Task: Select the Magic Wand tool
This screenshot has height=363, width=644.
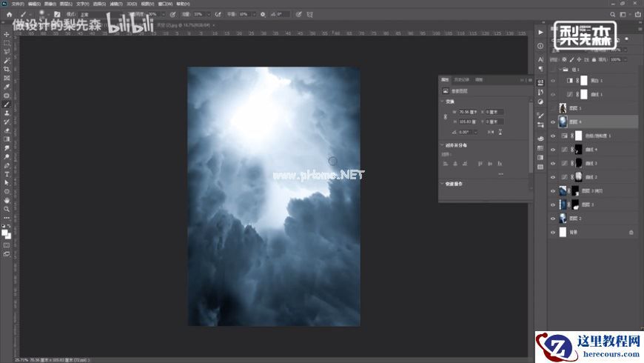Action: [x=7, y=61]
